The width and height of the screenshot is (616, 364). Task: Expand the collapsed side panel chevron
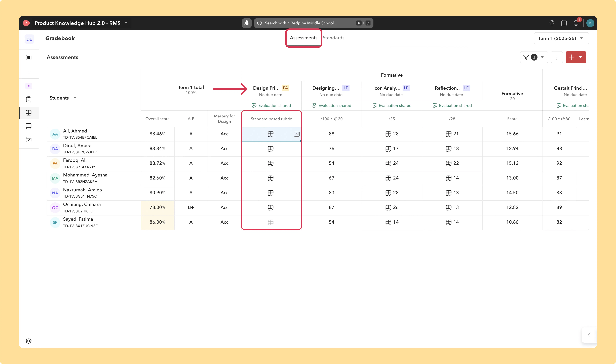(x=589, y=335)
